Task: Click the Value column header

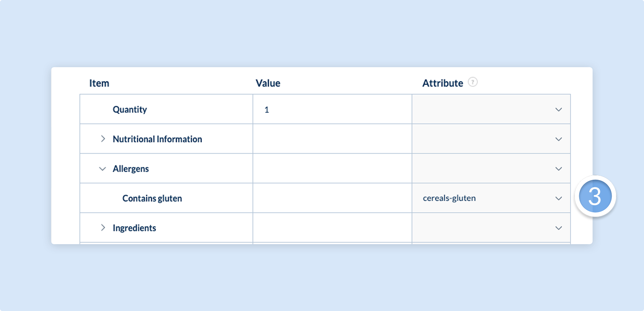Action: coord(268,83)
